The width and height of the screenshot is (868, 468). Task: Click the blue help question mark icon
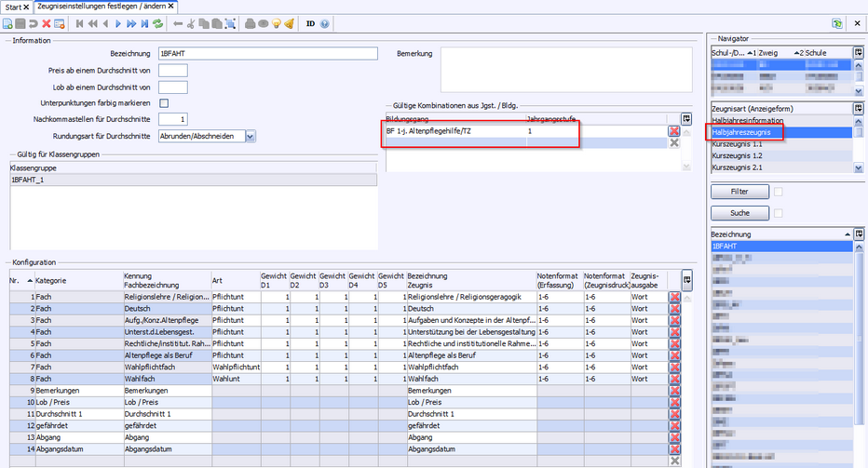pyautogui.click(x=324, y=23)
